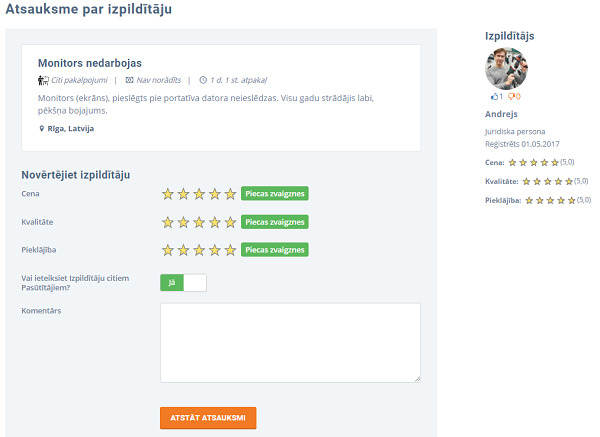Click the 'Piecas zvaigznes' badge for Pieklājība
The height and width of the screenshot is (437, 600).
click(274, 250)
